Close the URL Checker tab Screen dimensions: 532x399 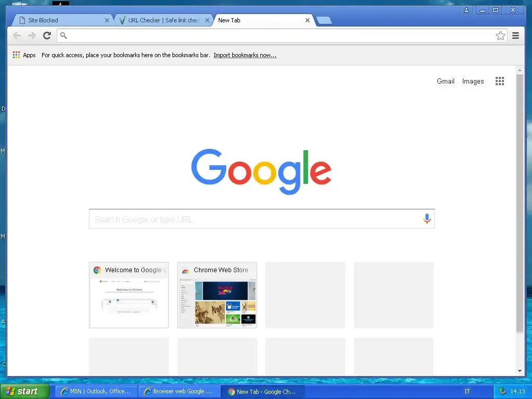(x=207, y=20)
